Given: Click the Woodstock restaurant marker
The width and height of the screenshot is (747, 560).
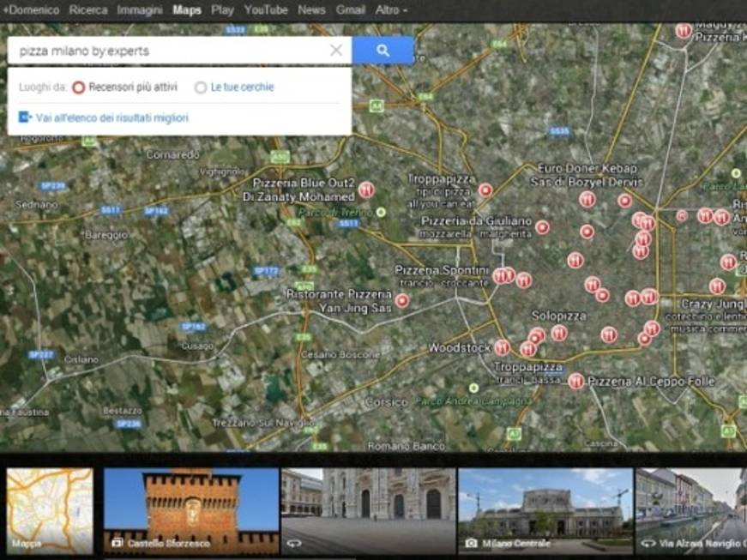Looking at the screenshot, I should pyautogui.click(x=502, y=348).
